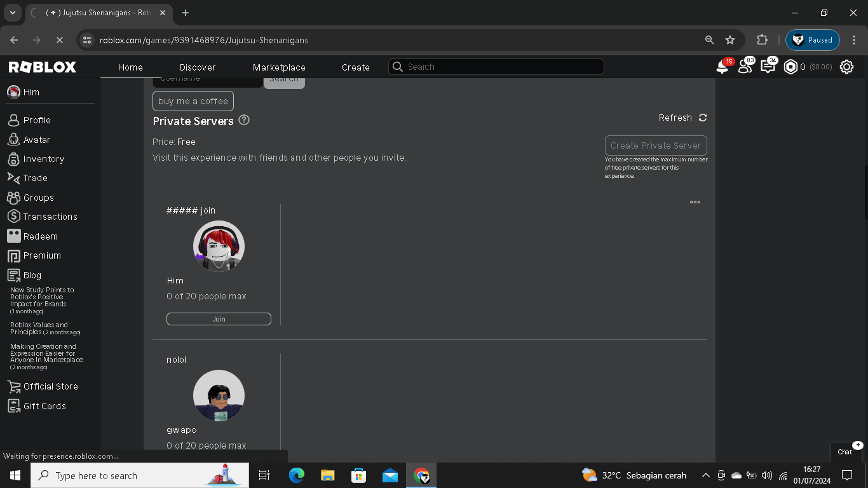868x488 pixels.
Task: Launch Microsoft Edge from the taskbar
Action: pyautogui.click(x=297, y=475)
